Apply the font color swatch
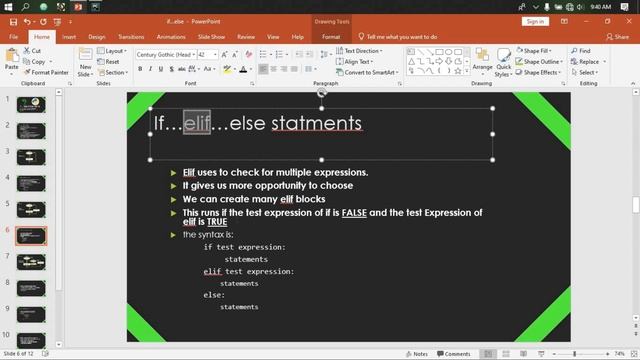Viewport: 640px width, 360px height. pos(243,69)
